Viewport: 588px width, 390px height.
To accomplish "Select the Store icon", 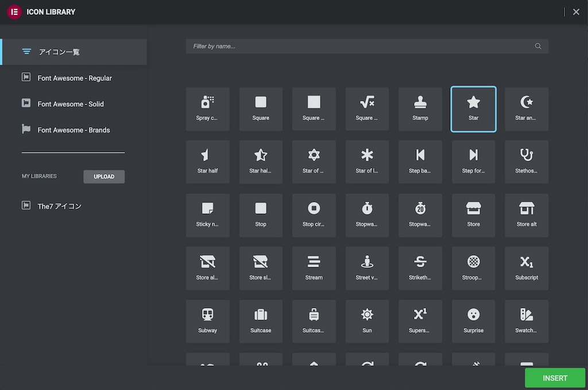I will point(473,215).
